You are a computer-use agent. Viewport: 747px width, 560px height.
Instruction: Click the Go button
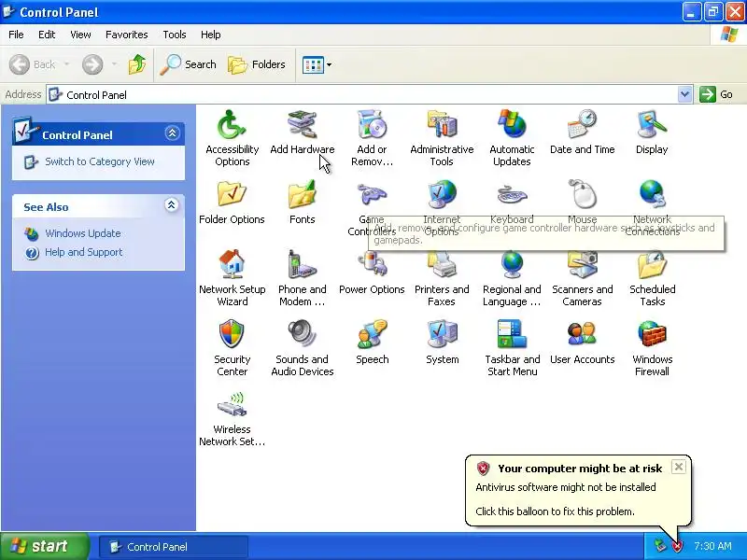point(716,94)
